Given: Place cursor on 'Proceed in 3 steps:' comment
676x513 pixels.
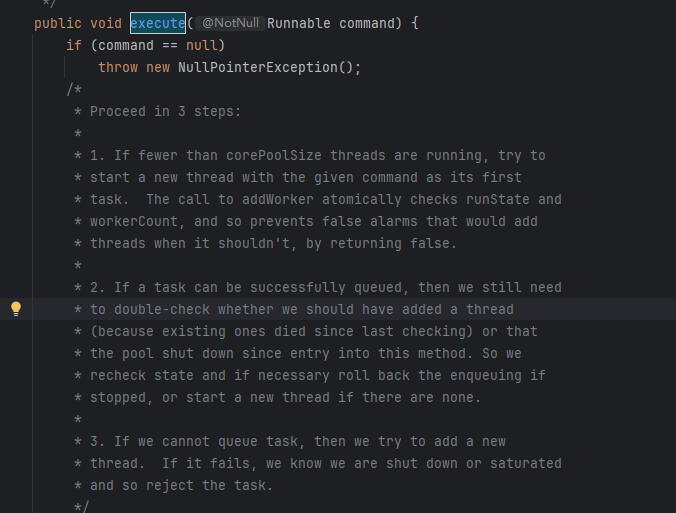Looking at the screenshot, I should tap(166, 111).
